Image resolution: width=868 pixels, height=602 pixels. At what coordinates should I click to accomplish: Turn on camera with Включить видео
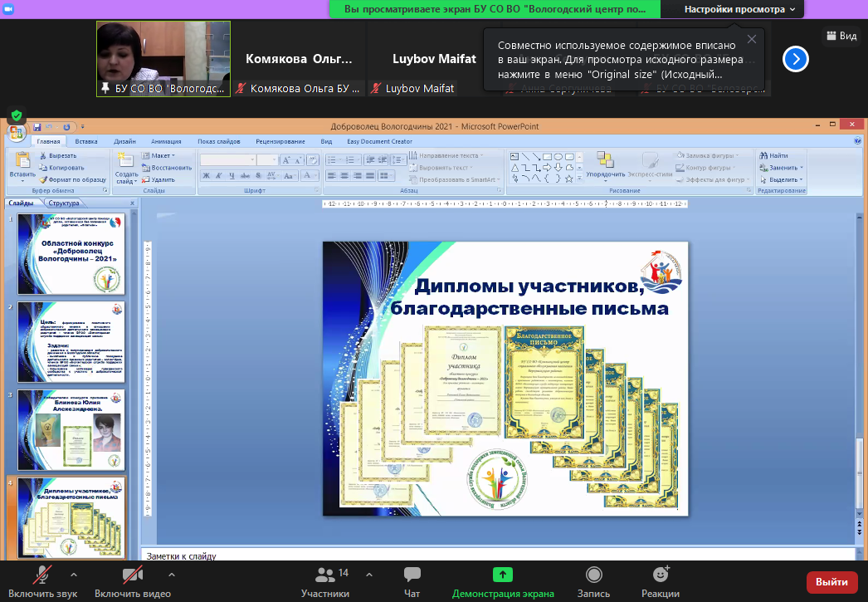click(x=132, y=575)
